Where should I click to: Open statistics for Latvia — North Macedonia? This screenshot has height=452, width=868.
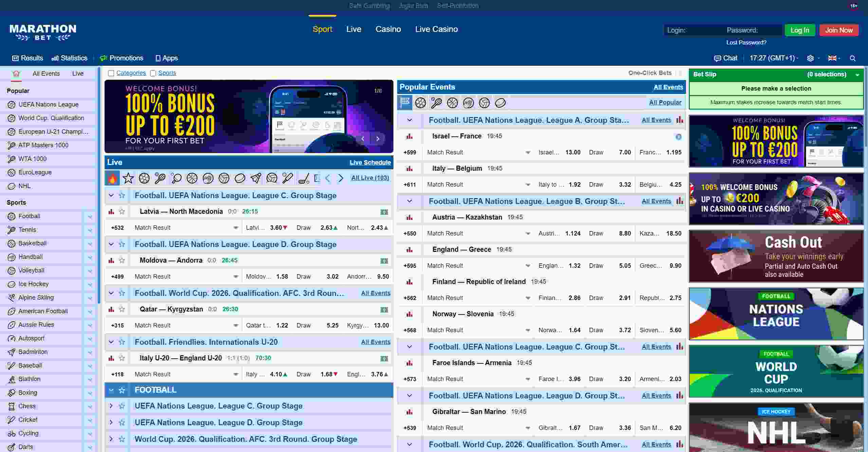111,212
